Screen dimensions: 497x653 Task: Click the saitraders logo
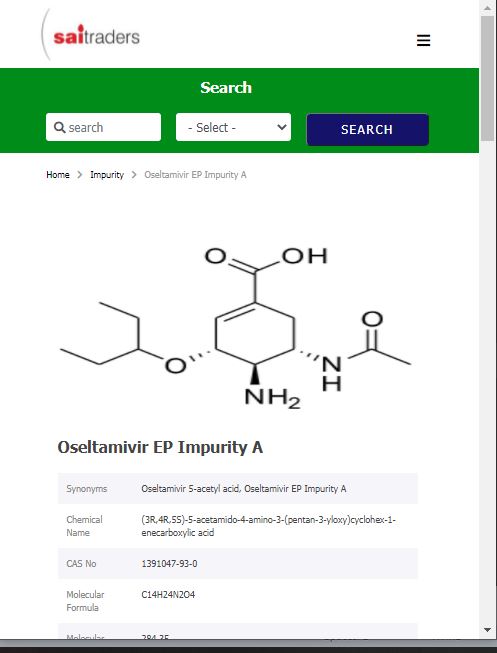pyautogui.click(x=91, y=35)
